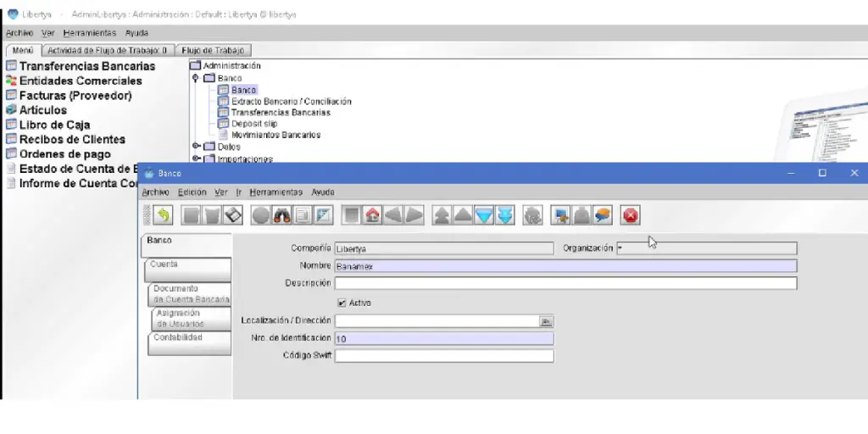Image resolution: width=868 pixels, height=434 pixels.
Task: Collapse the Banco folder in tree
Action: pyautogui.click(x=196, y=78)
